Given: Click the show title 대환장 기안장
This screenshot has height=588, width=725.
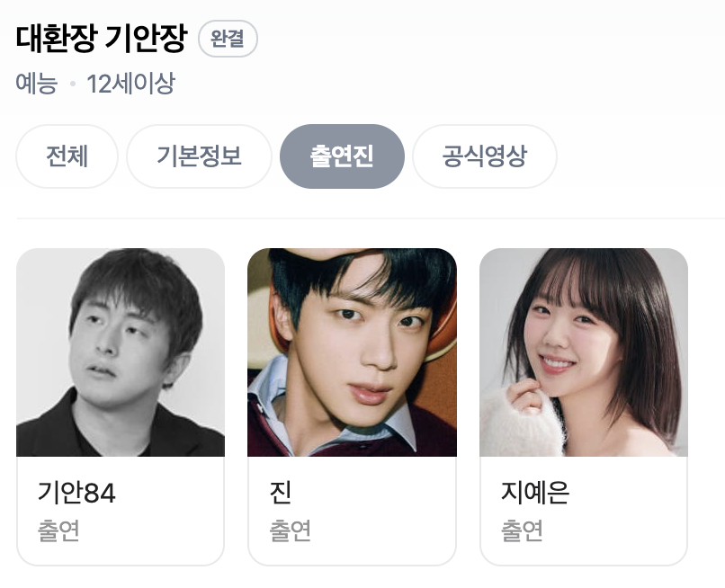Looking at the screenshot, I should 102,39.
